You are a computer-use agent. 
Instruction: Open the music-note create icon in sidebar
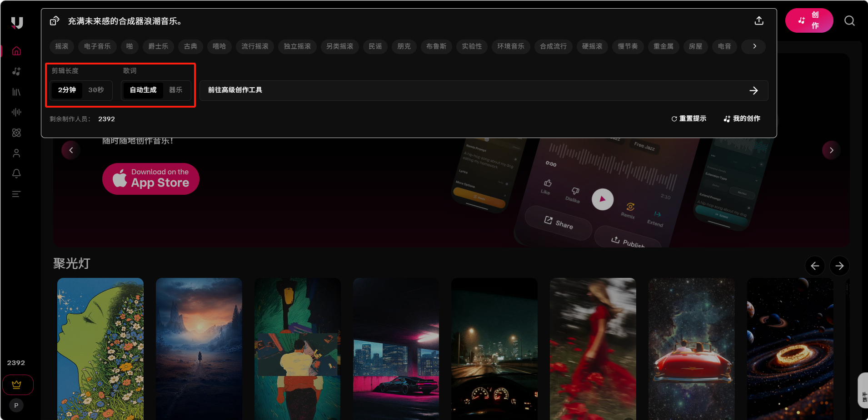pyautogui.click(x=16, y=71)
